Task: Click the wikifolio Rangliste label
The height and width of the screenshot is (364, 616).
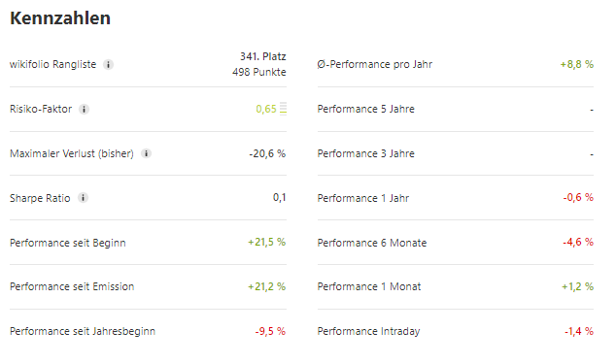Action: [53, 64]
